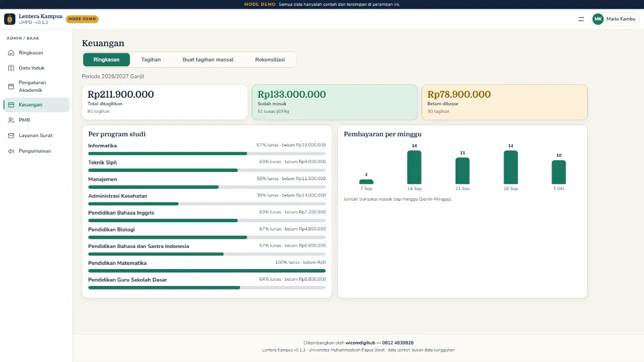Click the Rp133.000.000 Sudah masuk card
The width and height of the screenshot is (644, 362).
tap(335, 102)
